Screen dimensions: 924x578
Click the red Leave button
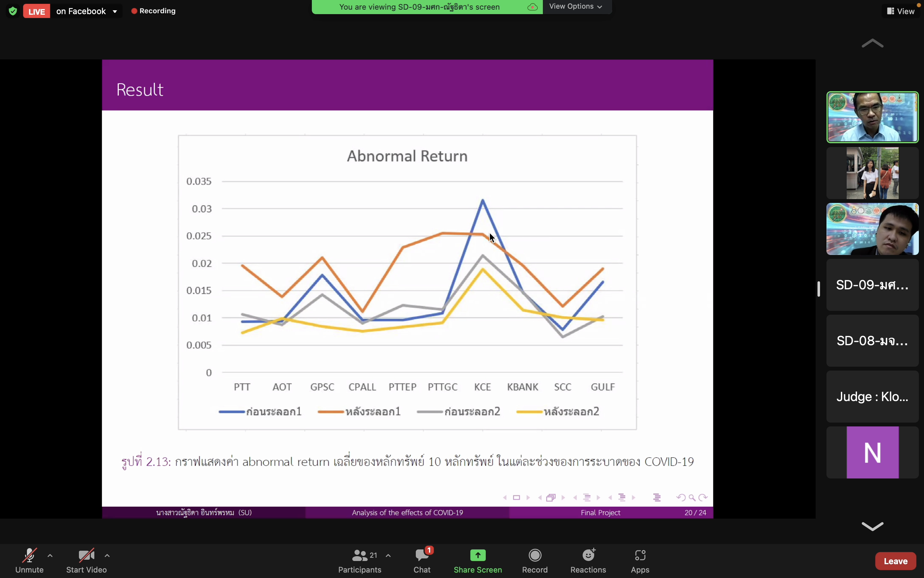[x=895, y=561]
